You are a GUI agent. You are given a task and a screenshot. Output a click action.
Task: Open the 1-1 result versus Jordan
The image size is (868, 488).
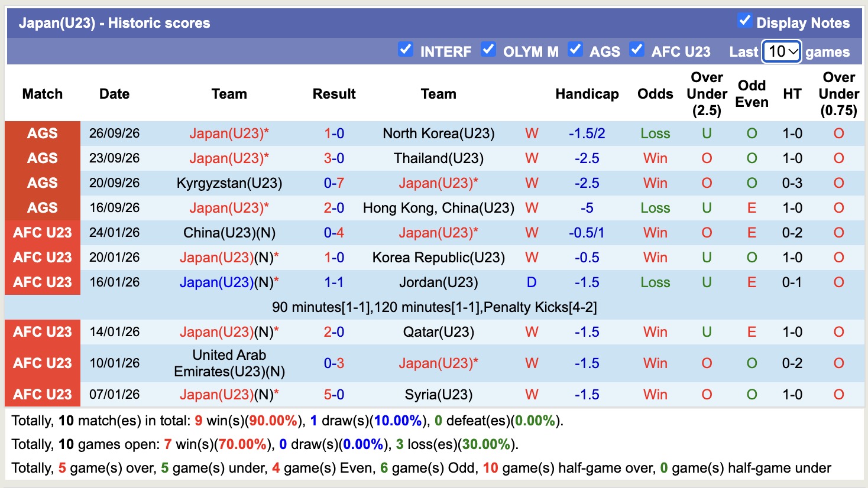pyautogui.click(x=334, y=282)
